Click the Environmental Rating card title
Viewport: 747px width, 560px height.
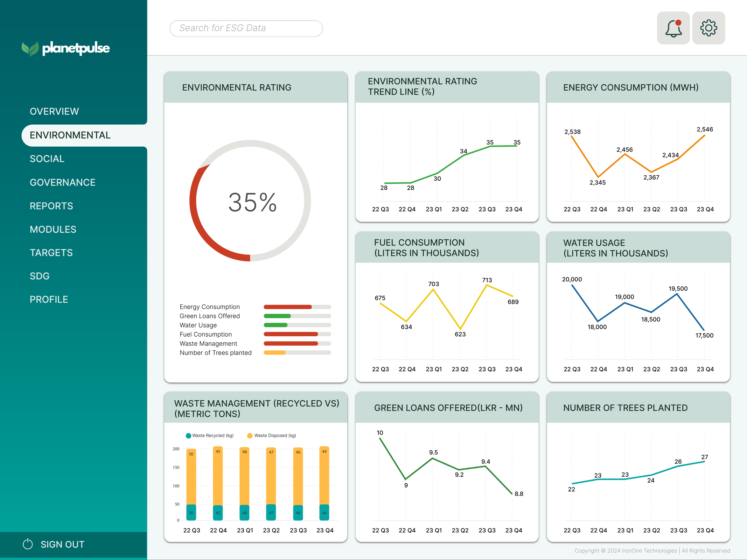point(237,87)
